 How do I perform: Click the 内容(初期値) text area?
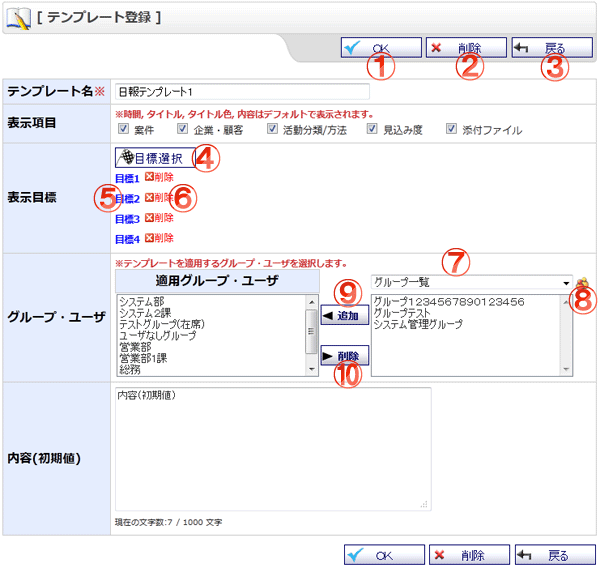tap(273, 449)
